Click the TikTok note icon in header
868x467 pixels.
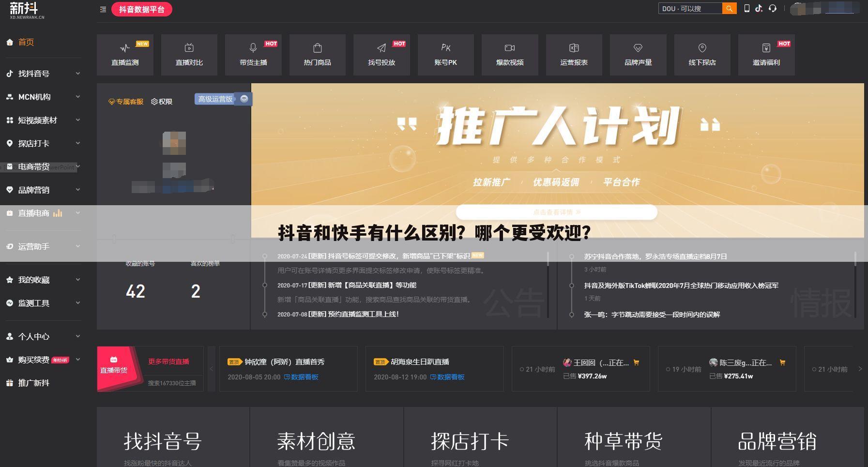point(759,8)
